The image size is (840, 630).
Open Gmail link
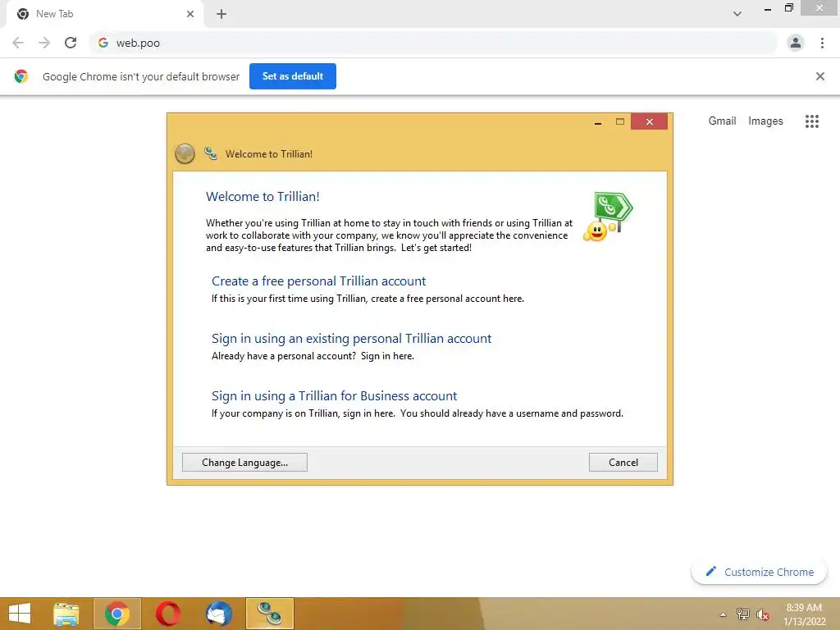point(722,121)
